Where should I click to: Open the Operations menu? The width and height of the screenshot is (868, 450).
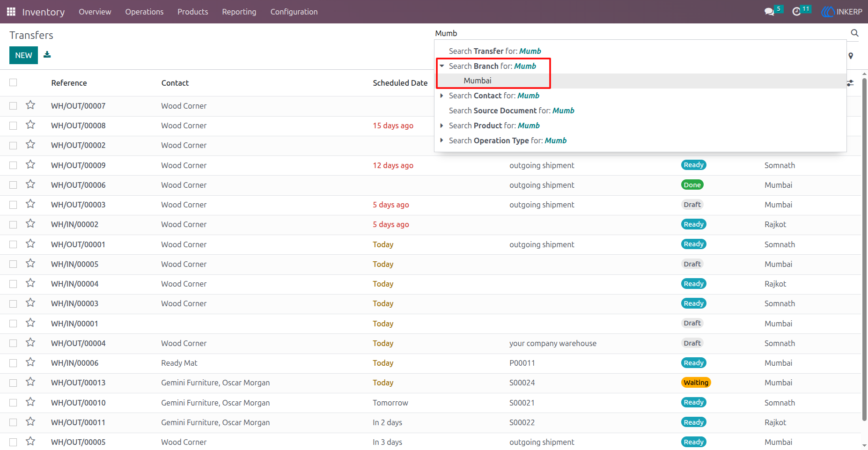144,12
